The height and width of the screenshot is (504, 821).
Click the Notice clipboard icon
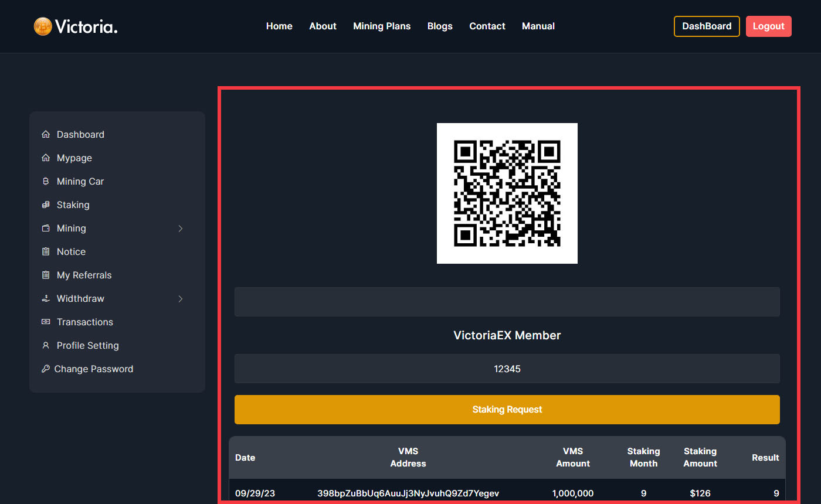pos(46,252)
